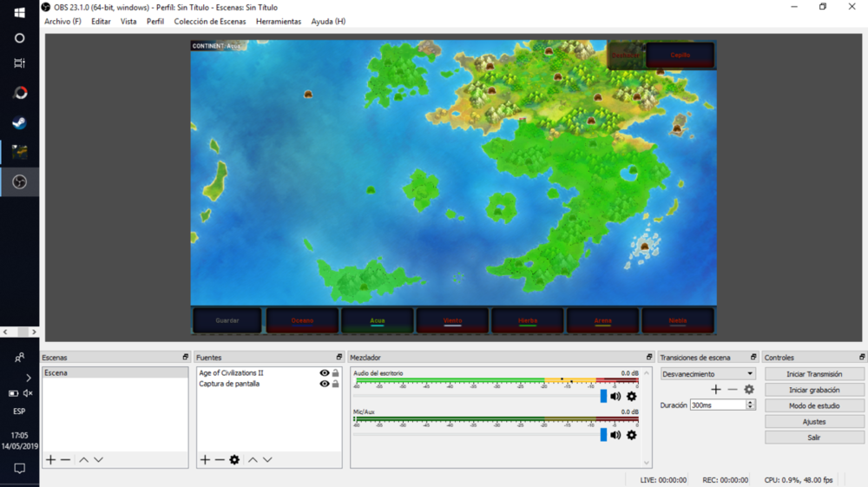Adjust Audio del escritorio volume slider
This screenshot has height=487, width=868.
[x=603, y=396]
